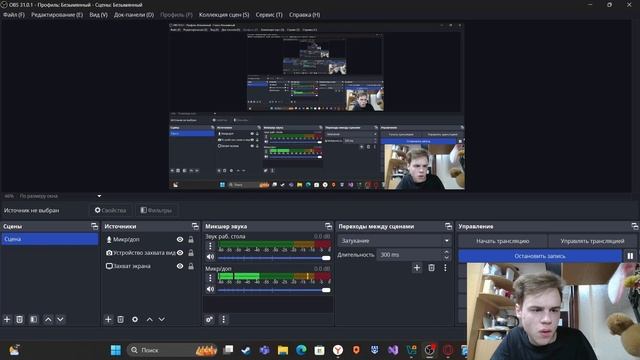Increase transition duration with up arrow
The height and width of the screenshot is (360, 640).
tap(447, 252)
